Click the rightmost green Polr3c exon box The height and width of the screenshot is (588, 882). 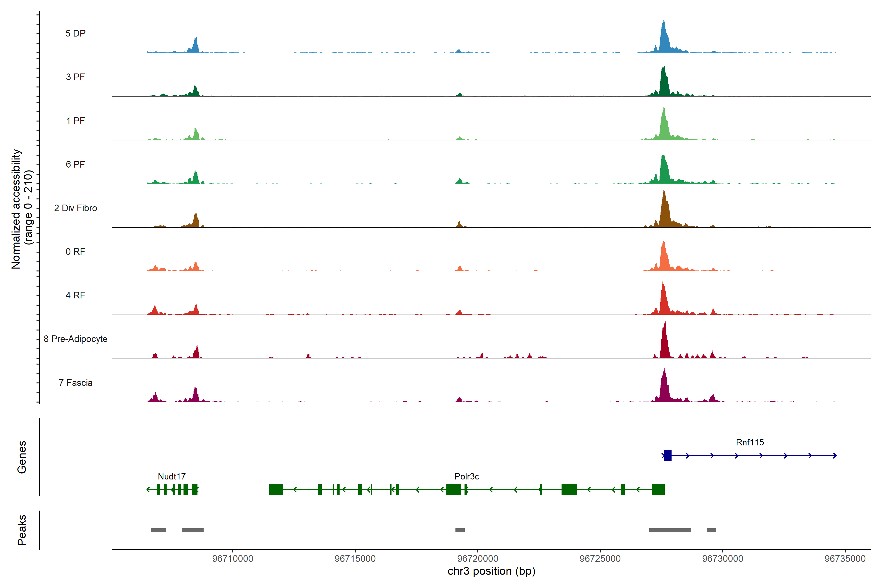click(x=658, y=489)
